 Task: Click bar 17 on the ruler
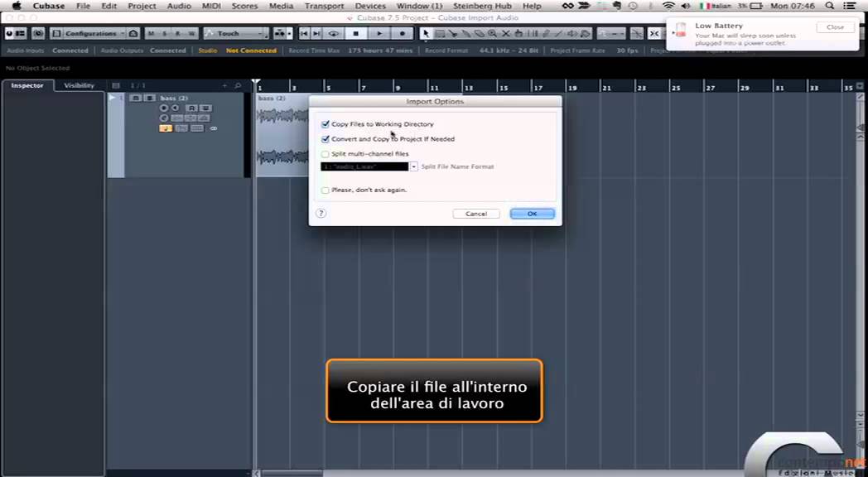click(x=538, y=88)
